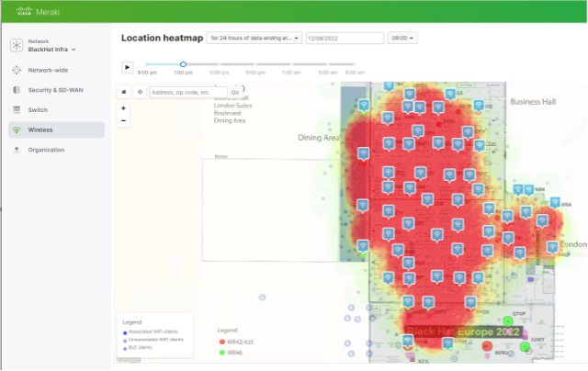Click the Security & SD-WAN shield icon
Screen dimensions: 588x371
click(x=17, y=90)
